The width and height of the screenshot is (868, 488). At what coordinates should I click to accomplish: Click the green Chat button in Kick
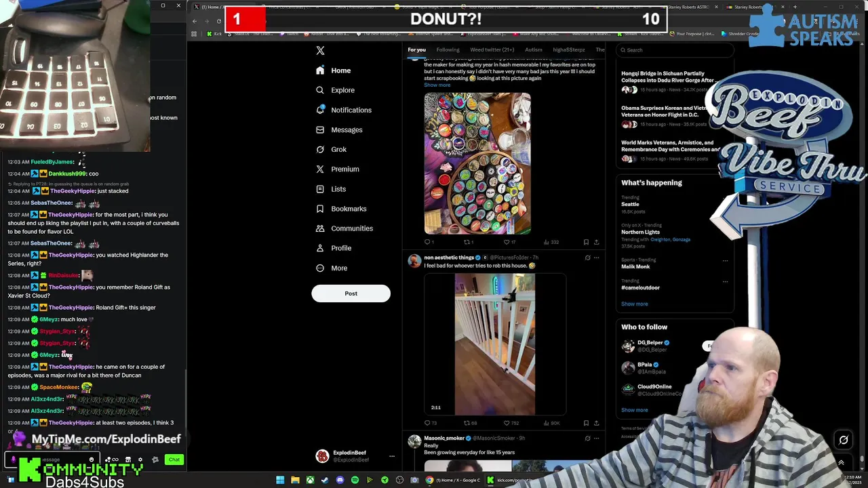click(174, 460)
